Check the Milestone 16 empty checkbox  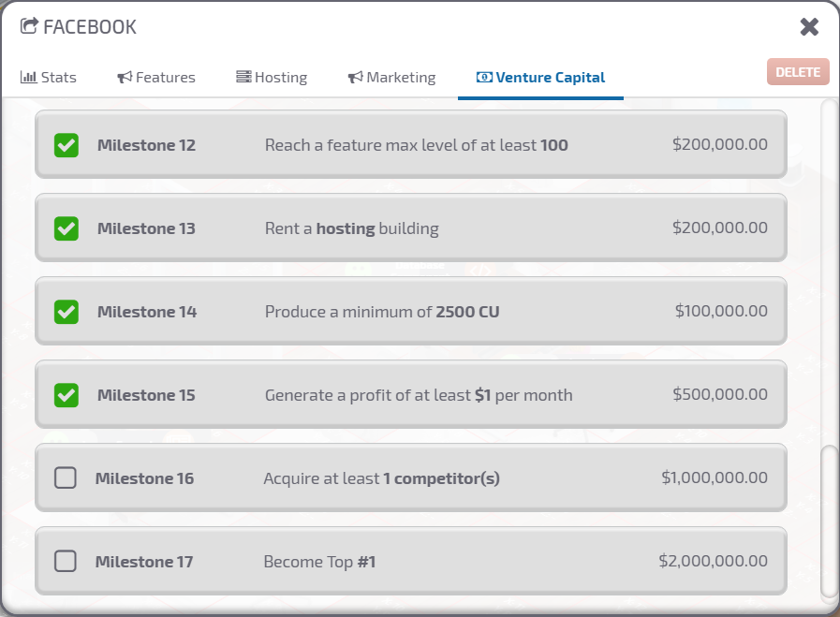pos(65,478)
